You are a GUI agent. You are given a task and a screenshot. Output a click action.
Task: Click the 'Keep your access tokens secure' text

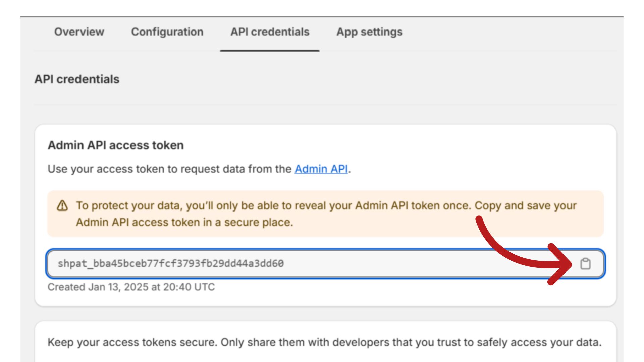pos(325,342)
